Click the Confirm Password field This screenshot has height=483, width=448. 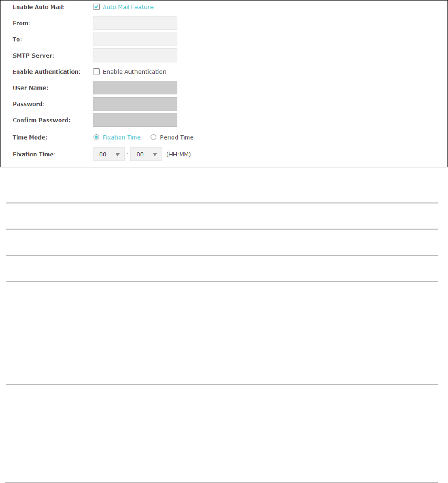135,120
